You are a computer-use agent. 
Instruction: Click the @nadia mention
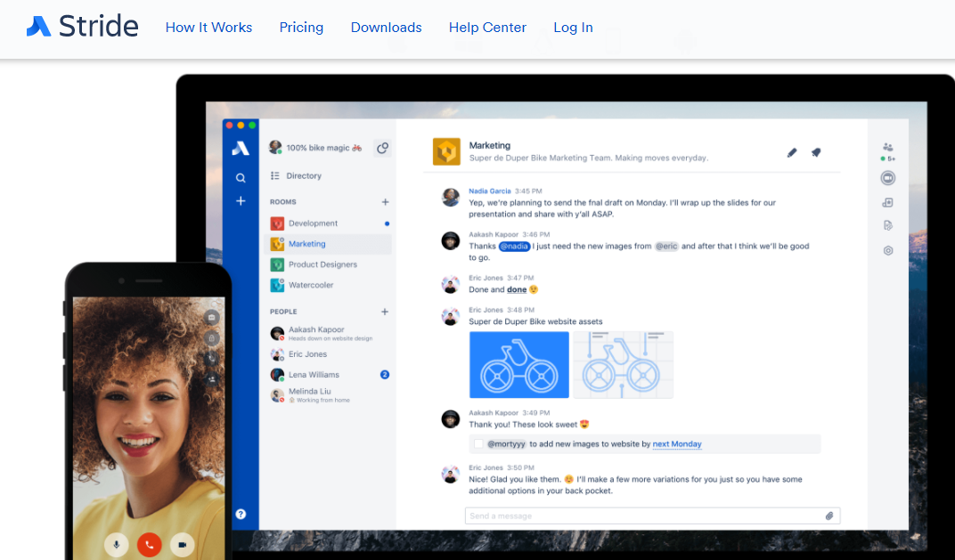514,246
